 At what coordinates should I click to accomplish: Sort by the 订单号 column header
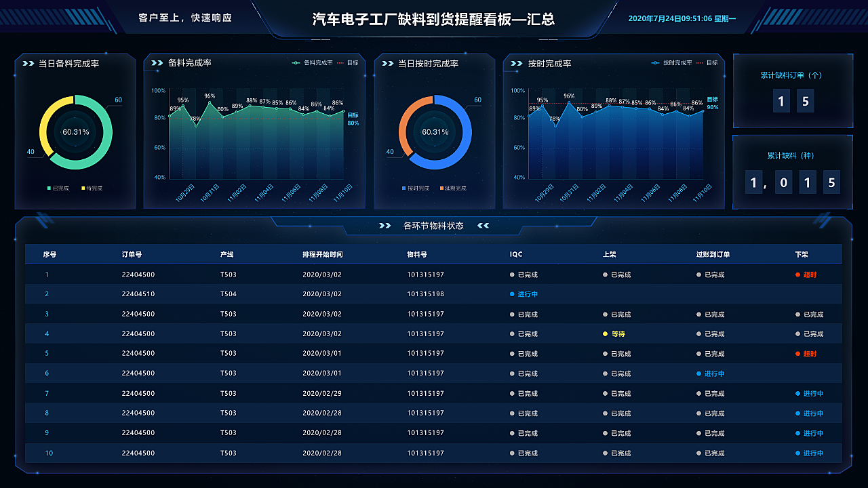(x=132, y=255)
